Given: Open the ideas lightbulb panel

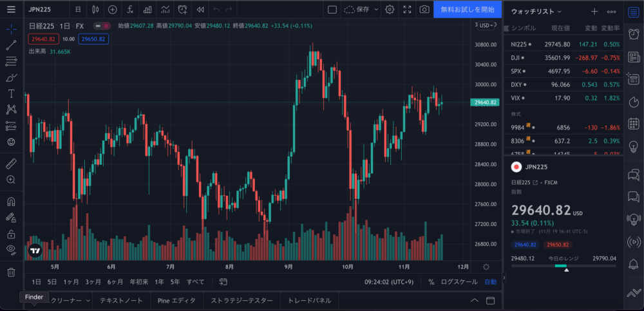Looking at the screenshot, I should tap(634, 146).
